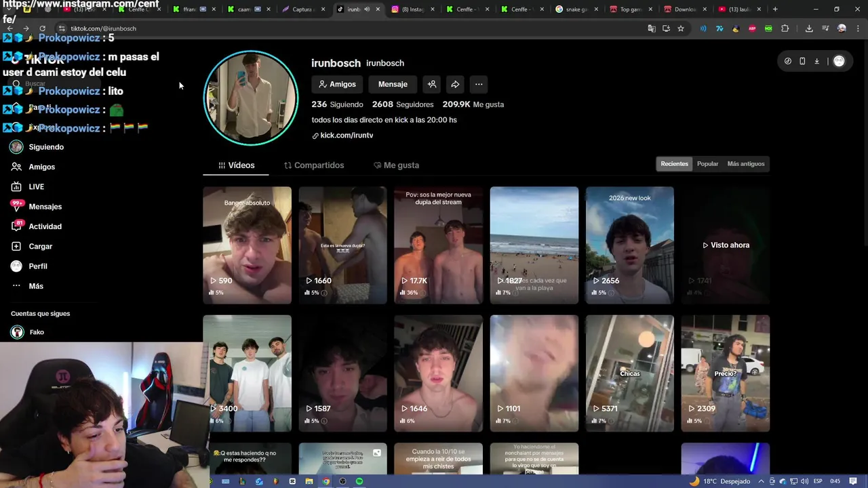The width and height of the screenshot is (868, 488).
Task: Open a new browser tab with plus
Action: click(x=775, y=9)
